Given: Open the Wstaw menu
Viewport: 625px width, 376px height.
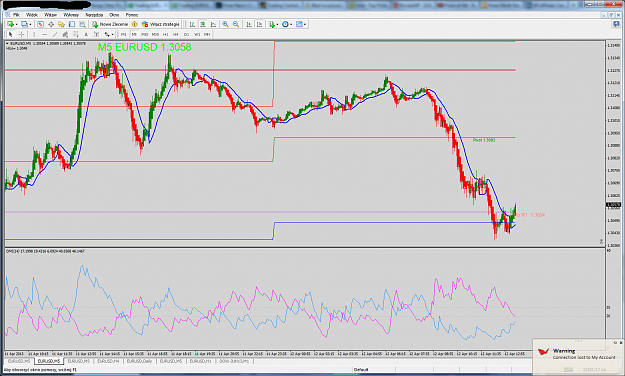Looking at the screenshot, I should 51,15.
